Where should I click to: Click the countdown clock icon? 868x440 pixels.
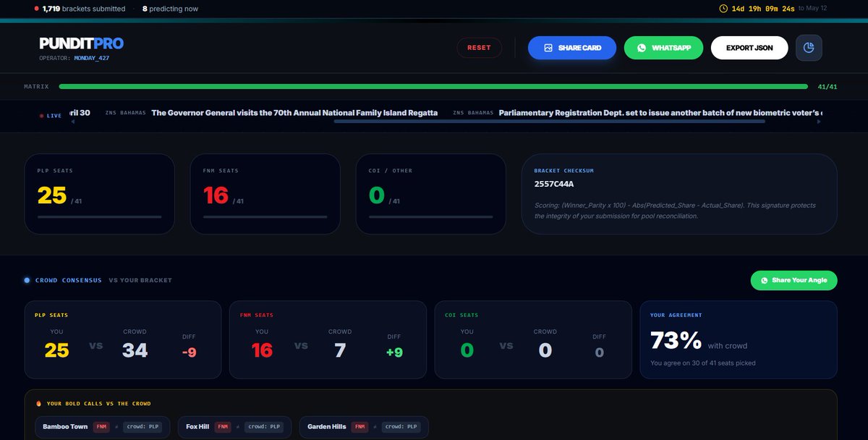[x=723, y=9]
